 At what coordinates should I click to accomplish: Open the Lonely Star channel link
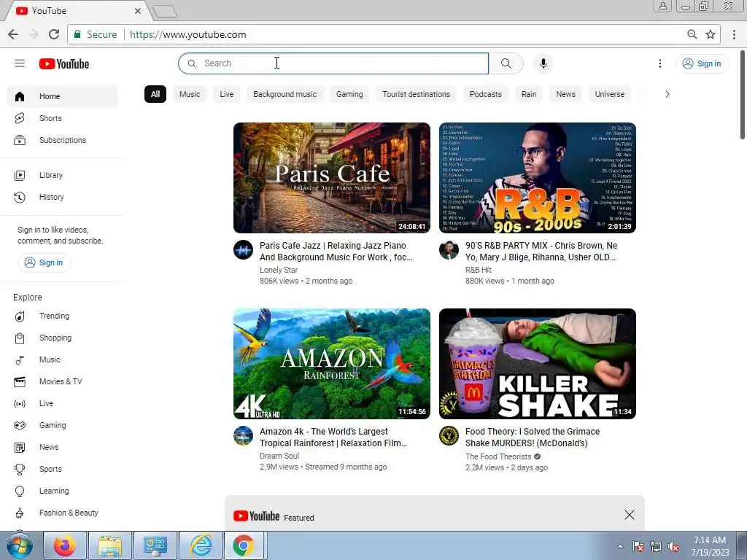pyautogui.click(x=279, y=270)
